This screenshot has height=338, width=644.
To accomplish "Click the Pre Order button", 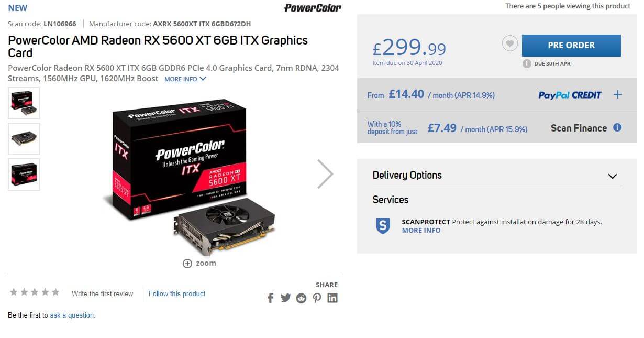I will [571, 46].
